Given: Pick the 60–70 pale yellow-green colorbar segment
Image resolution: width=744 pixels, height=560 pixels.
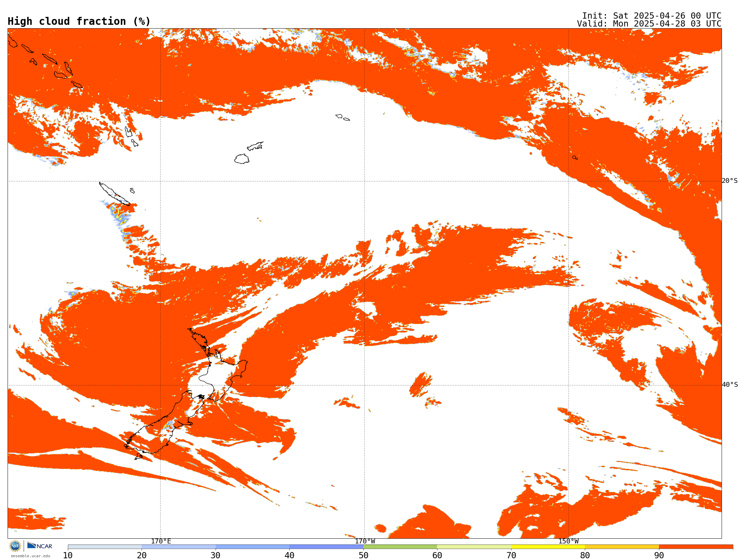Looking at the screenshot, I should pos(474,547).
